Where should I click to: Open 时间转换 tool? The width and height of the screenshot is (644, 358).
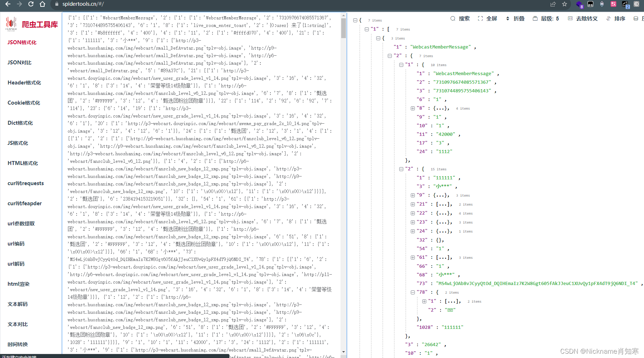tap(18, 344)
